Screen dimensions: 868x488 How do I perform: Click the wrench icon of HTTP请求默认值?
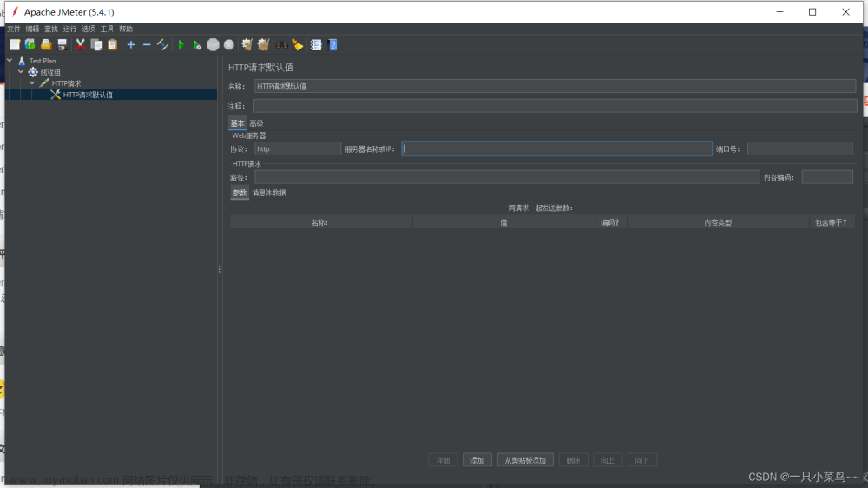point(56,95)
